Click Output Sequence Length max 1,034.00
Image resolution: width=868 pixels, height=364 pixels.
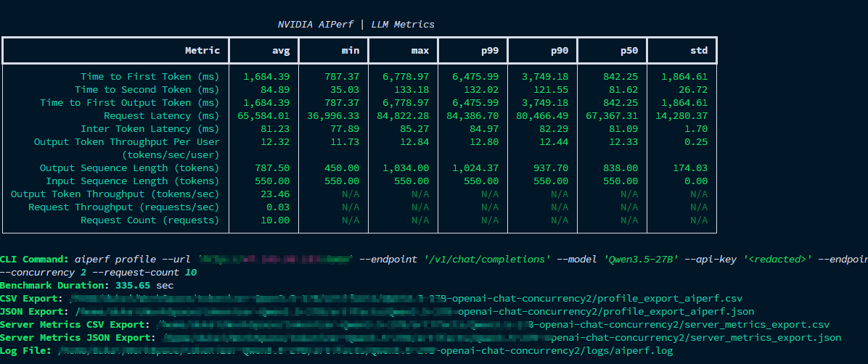pos(406,167)
